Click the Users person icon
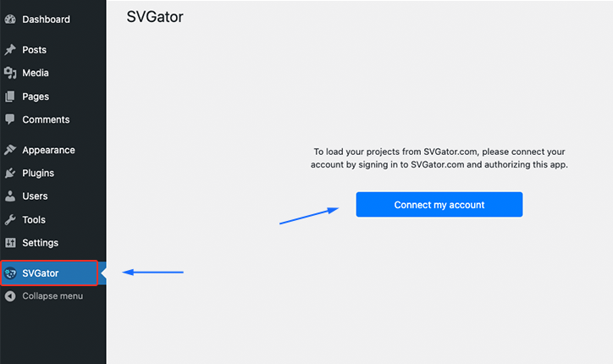 (10, 196)
